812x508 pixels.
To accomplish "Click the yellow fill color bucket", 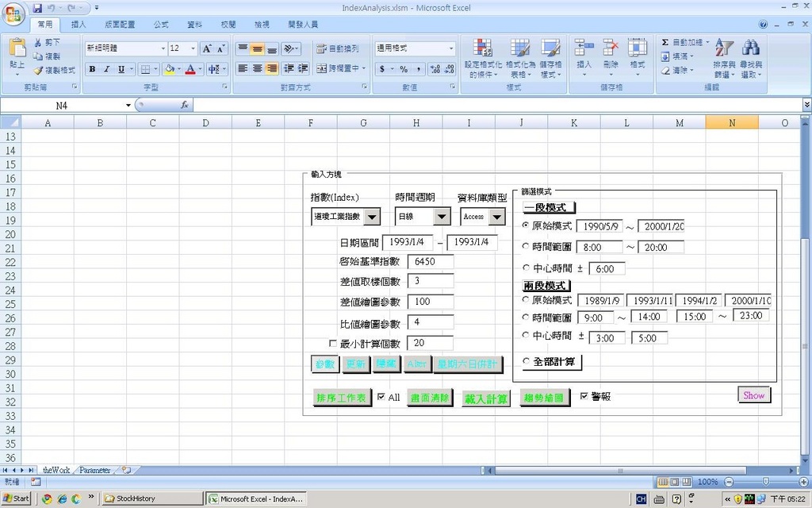I will click(169, 69).
